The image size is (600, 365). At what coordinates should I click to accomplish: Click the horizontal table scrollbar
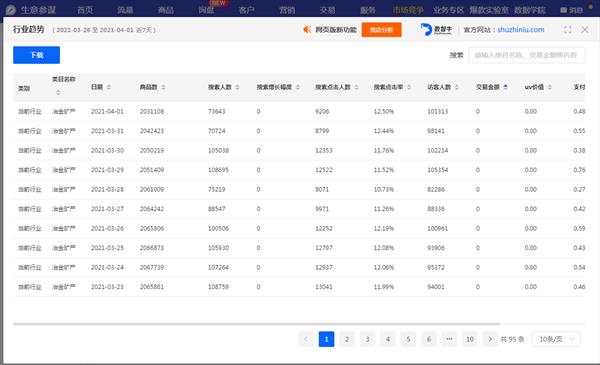tap(256, 324)
